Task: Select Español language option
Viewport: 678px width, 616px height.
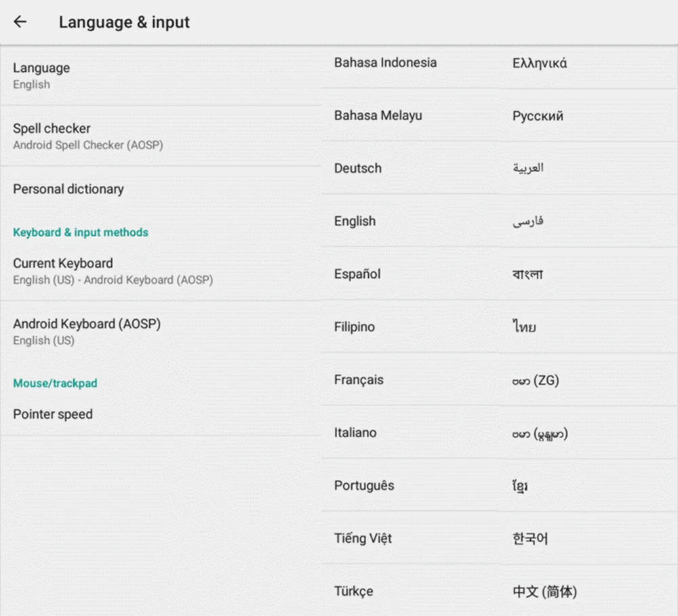Action: pos(357,274)
